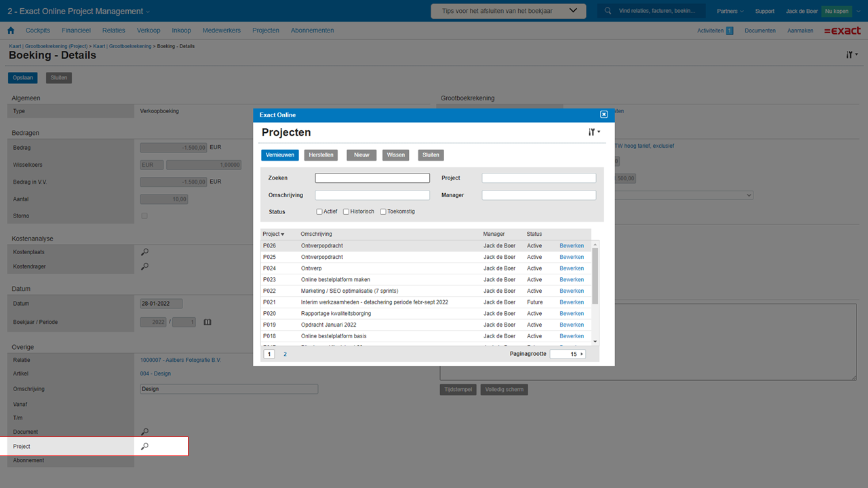Open the Kostenplaats lookup magnifier
This screenshot has height=488, width=868.
pos(144,252)
